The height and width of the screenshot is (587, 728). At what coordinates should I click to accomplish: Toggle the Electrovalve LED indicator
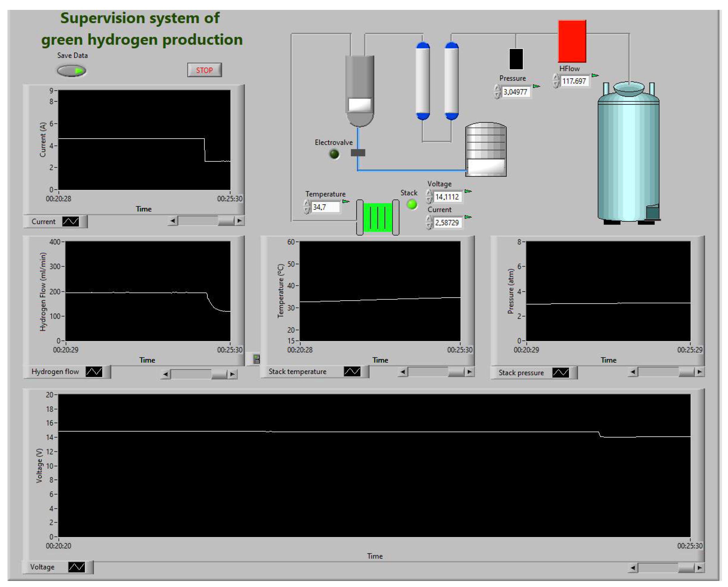click(x=334, y=154)
